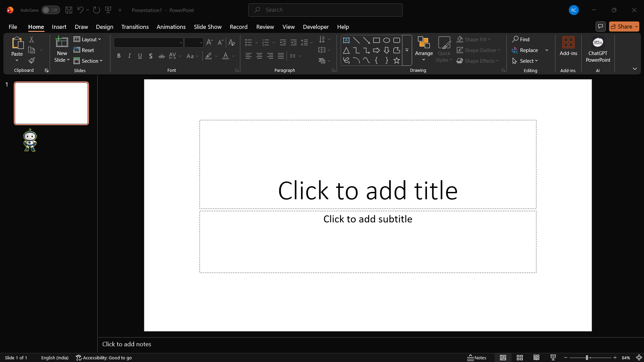644x362 pixels.
Task: Click the Cut scissors icon
Action: [32, 40]
